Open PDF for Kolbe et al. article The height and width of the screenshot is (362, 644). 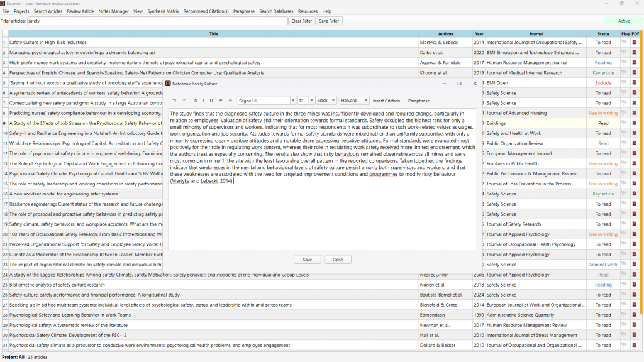[634, 53]
